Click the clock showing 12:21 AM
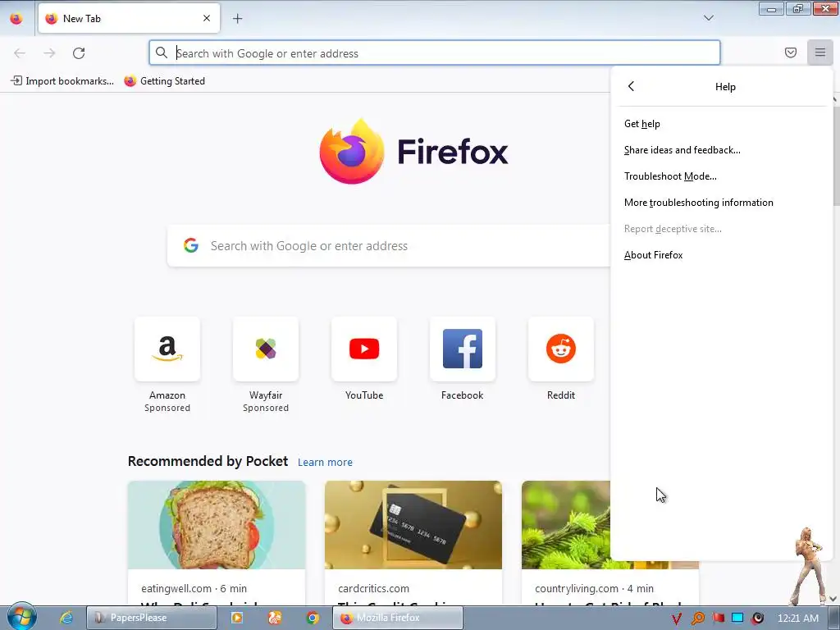The image size is (840, 630). pyautogui.click(x=797, y=619)
